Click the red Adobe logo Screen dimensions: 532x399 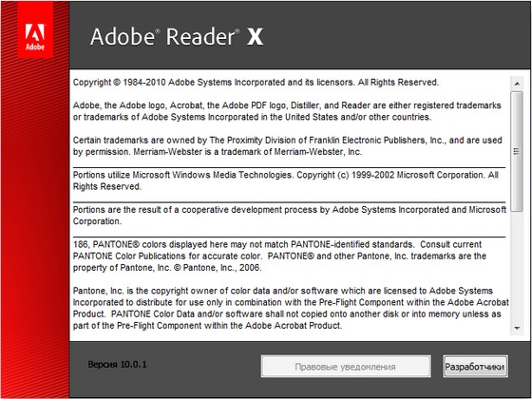pyautogui.click(x=35, y=29)
